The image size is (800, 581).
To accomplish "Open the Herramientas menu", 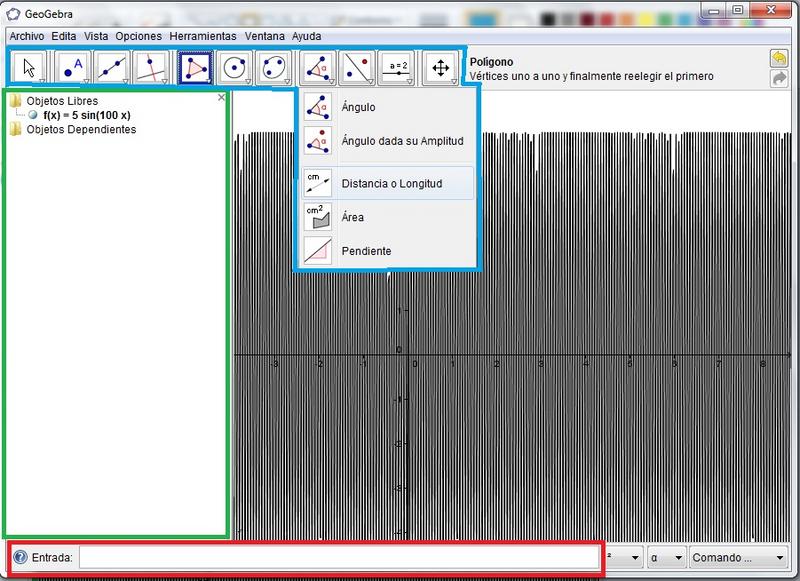I will point(203,35).
